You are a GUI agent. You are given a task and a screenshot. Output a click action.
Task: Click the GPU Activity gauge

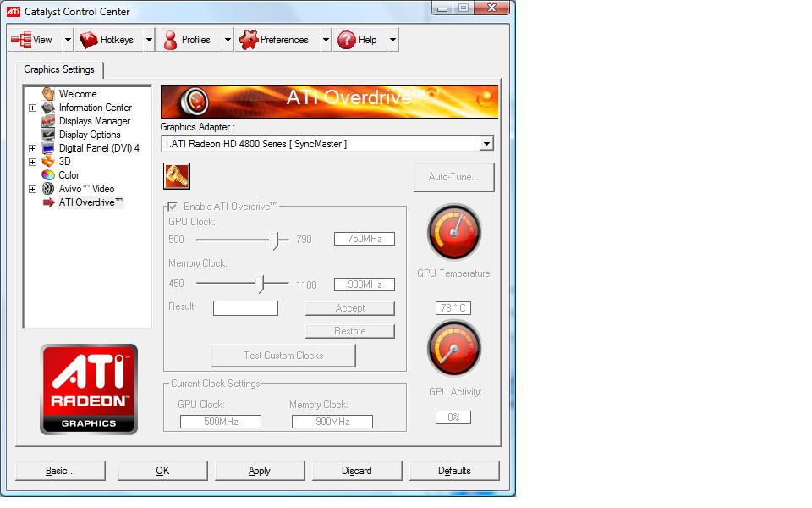click(x=454, y=348)
